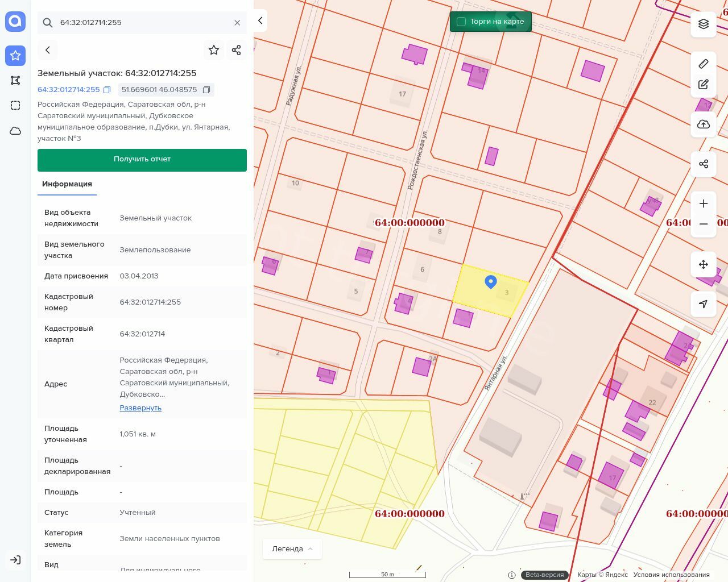Zoom in the map with plus

704,203
